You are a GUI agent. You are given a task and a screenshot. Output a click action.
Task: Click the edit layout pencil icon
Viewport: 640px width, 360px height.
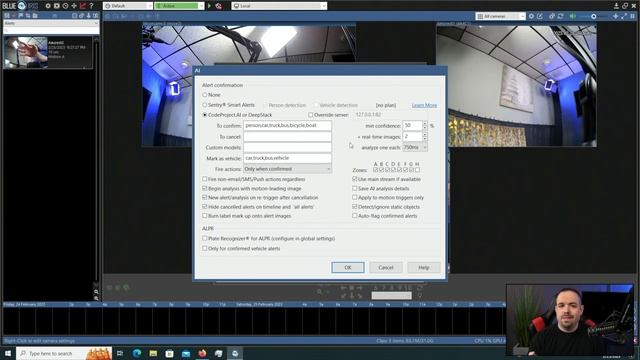(540, 16)
